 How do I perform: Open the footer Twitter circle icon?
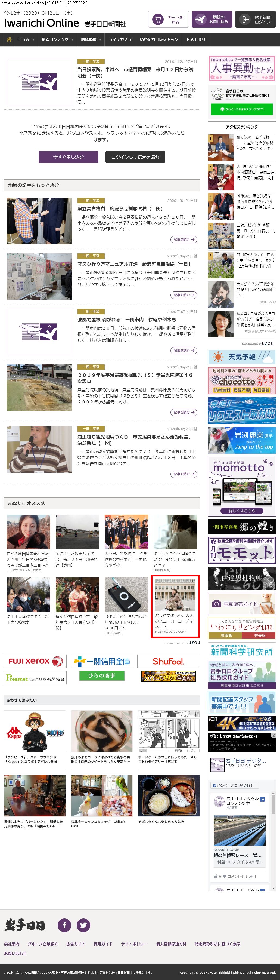tap(83, 925)
